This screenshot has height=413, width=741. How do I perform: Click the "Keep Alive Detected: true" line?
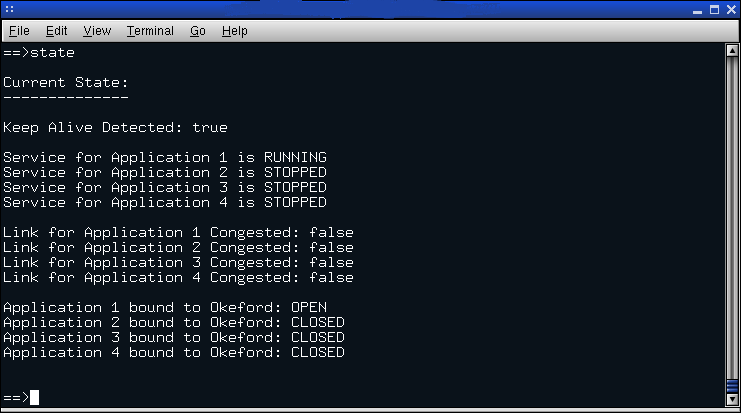click(115, 127)
